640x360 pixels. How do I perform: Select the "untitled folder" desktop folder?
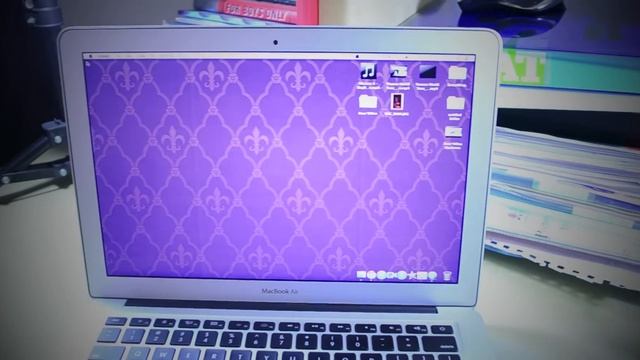pos(455,103)
